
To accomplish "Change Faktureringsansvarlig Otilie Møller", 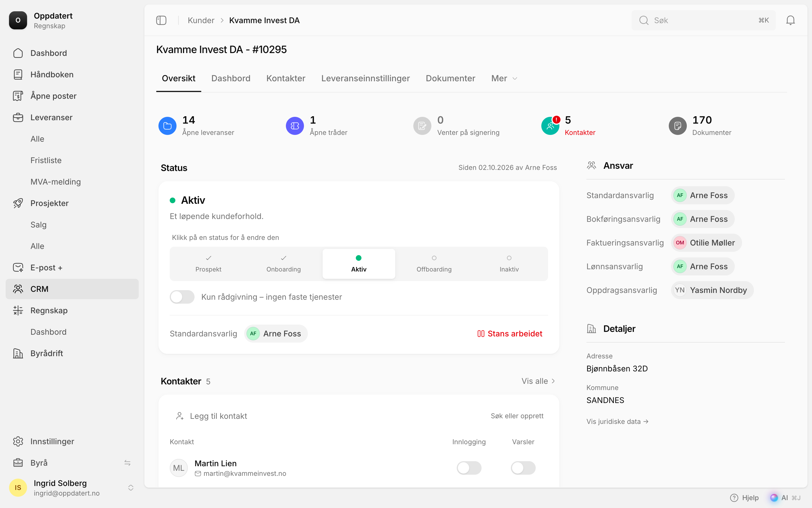I will (x=706, y=243).
